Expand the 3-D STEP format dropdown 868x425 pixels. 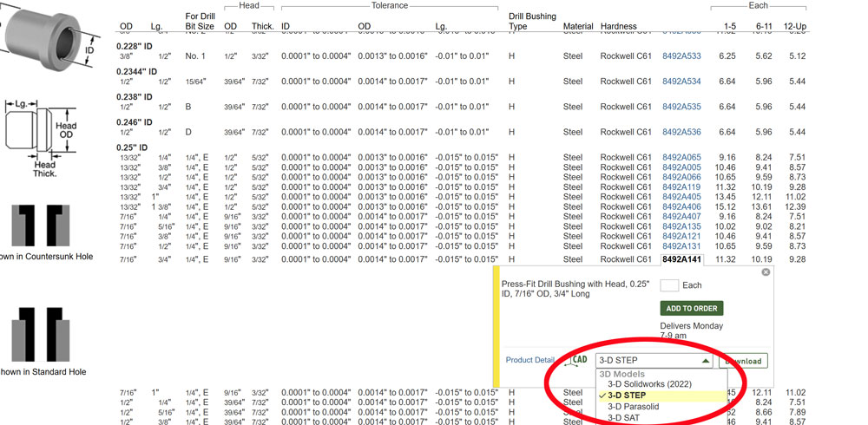click(x=654, y=361)
